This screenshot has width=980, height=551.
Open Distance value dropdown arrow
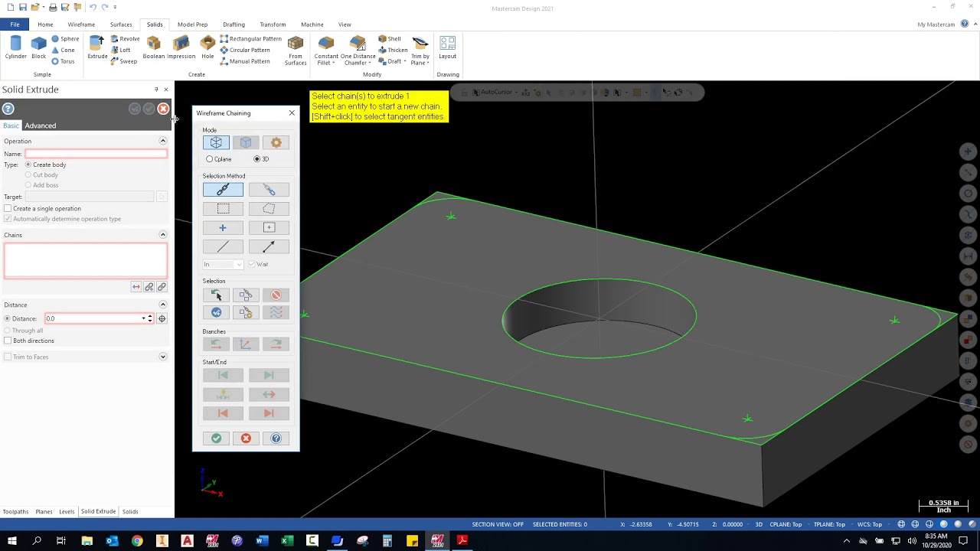point(143,318)
